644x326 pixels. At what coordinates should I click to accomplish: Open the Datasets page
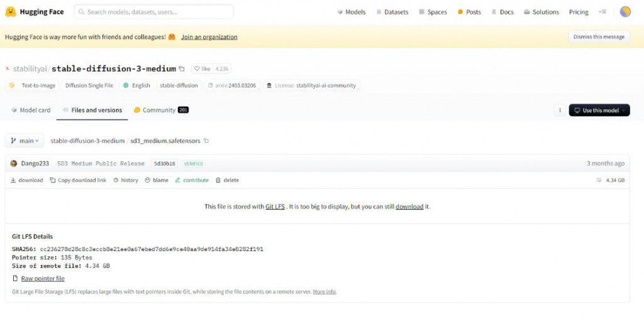pyautogui.click(x=392, y=12)
